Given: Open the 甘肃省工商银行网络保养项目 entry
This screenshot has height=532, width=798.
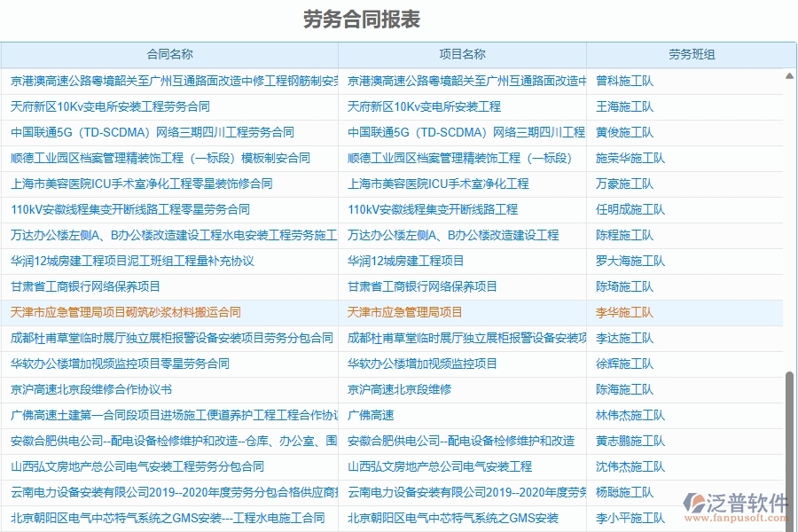Looking at the screenshot, I should [98, 286].
